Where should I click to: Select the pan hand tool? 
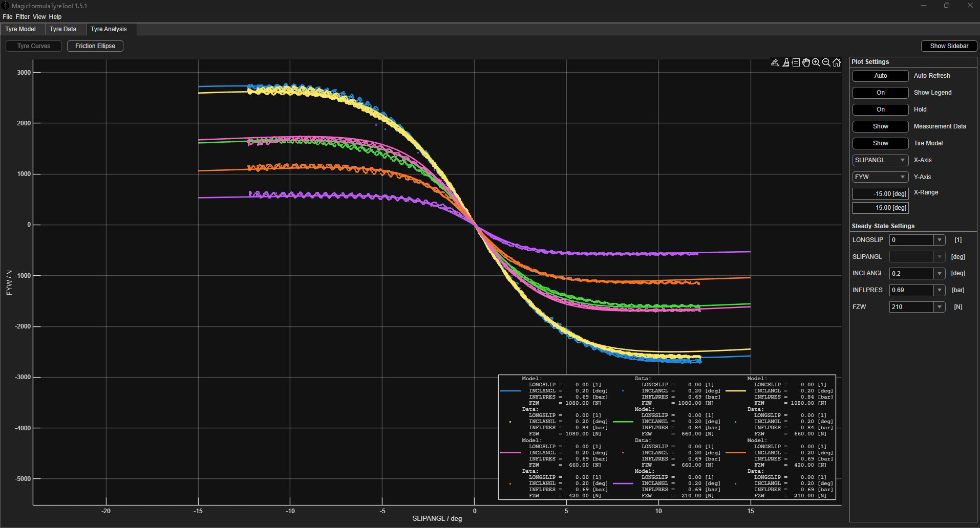(806, 62)
